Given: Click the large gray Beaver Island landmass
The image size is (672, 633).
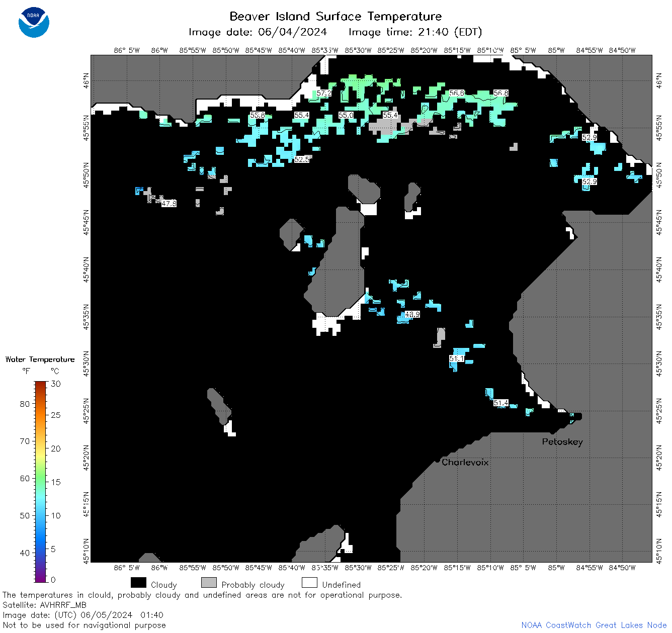Looking at the screenshot, I should pos(338,264).
